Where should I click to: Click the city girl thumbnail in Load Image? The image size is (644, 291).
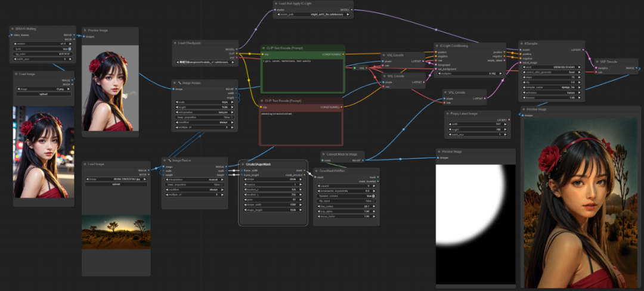(x=44, y=152)
